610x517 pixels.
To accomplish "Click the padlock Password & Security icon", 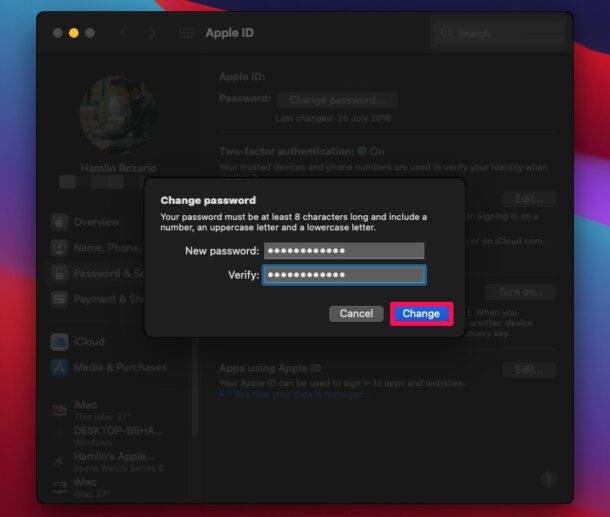I will point(59,274).
